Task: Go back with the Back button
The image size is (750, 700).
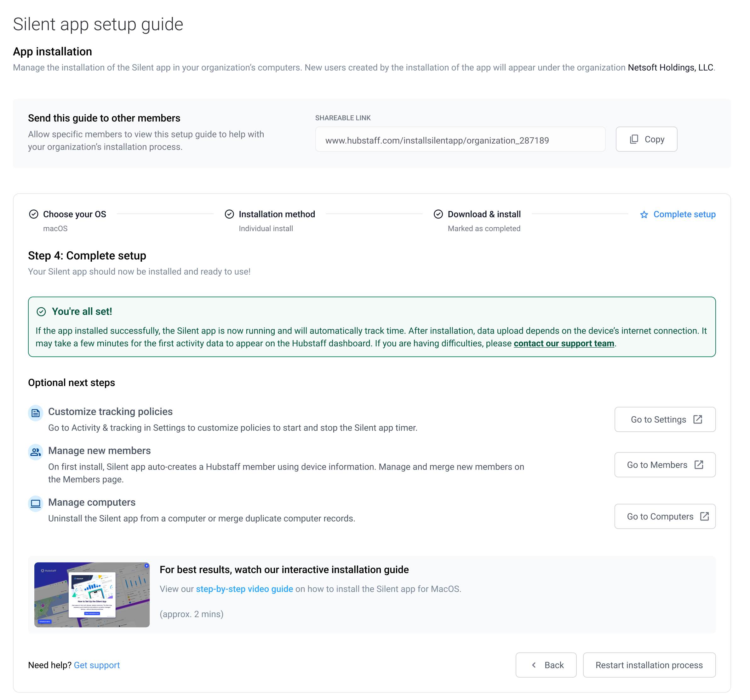Action: [546, 665]
